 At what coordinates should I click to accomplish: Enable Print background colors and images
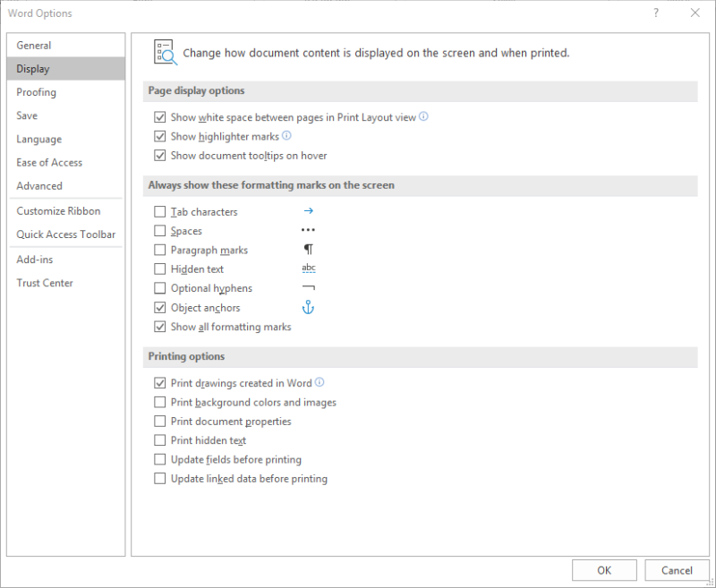(160, 403)
